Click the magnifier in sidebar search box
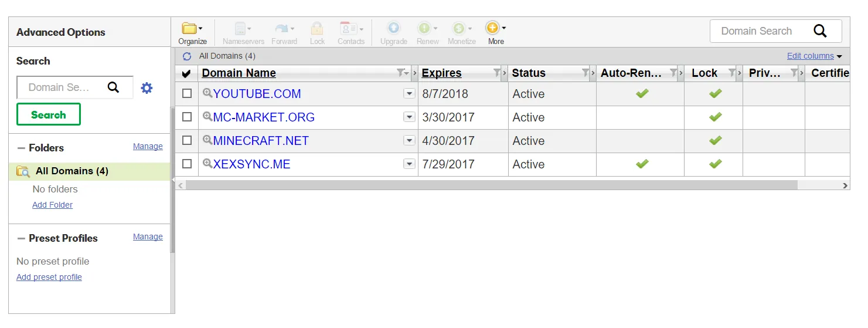The width and height of the screenshot is (868, 328). (113, 87)
